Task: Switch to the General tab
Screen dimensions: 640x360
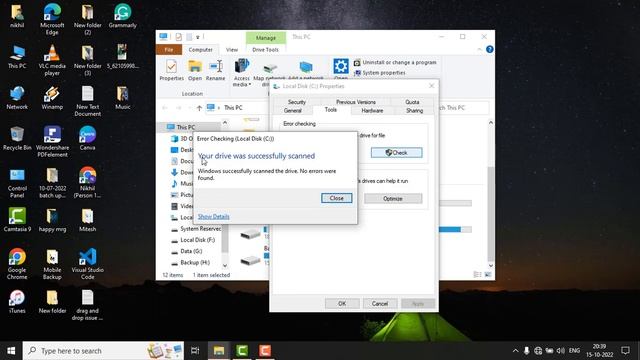Action: tap(293, 111)
